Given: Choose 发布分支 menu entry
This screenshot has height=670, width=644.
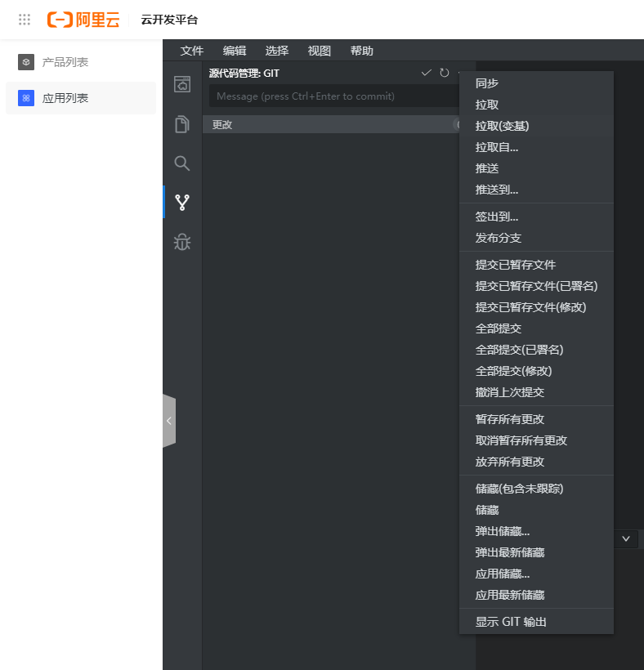Looking at the screenshot, I should pyautogui.click(x=536, y=238).
